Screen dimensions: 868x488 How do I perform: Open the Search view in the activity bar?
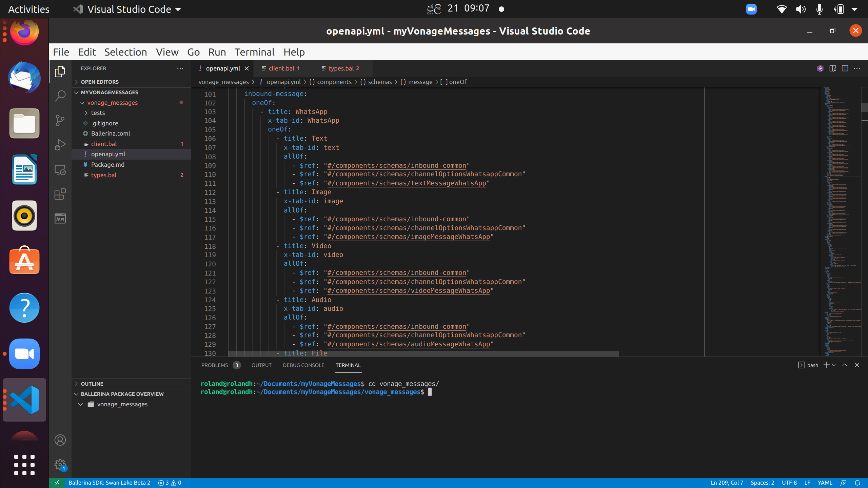(x=60, y=96)
